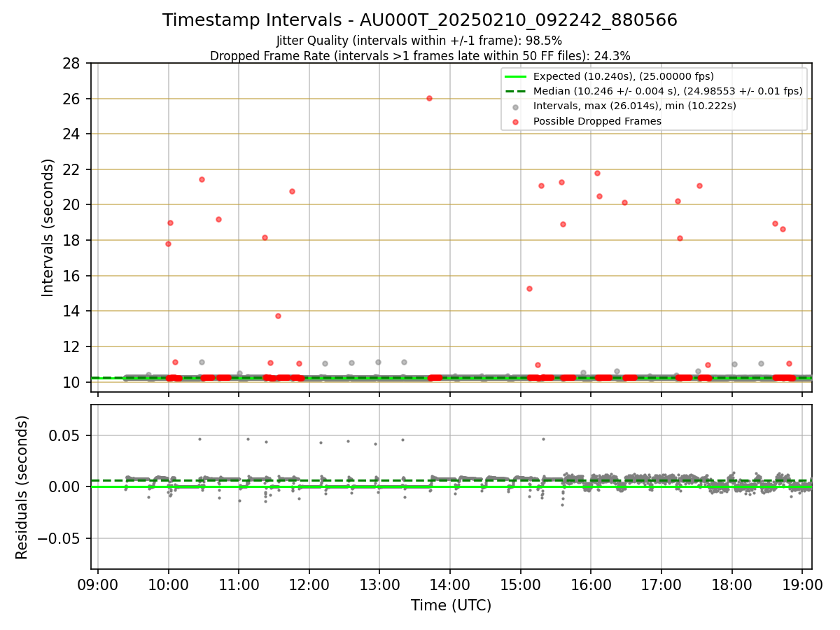Click the '24' tick on the intervals axis
840x630 pixels.
coord(72,134)
